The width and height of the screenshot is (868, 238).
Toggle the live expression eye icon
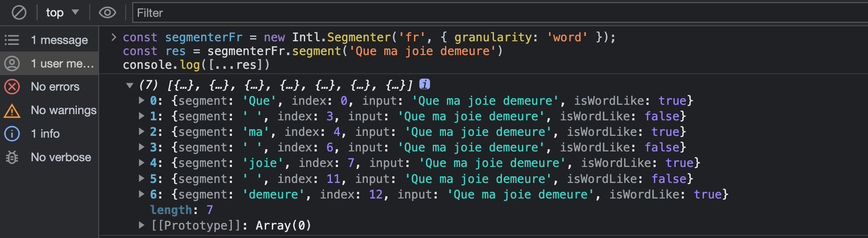(x=107, y=12)
